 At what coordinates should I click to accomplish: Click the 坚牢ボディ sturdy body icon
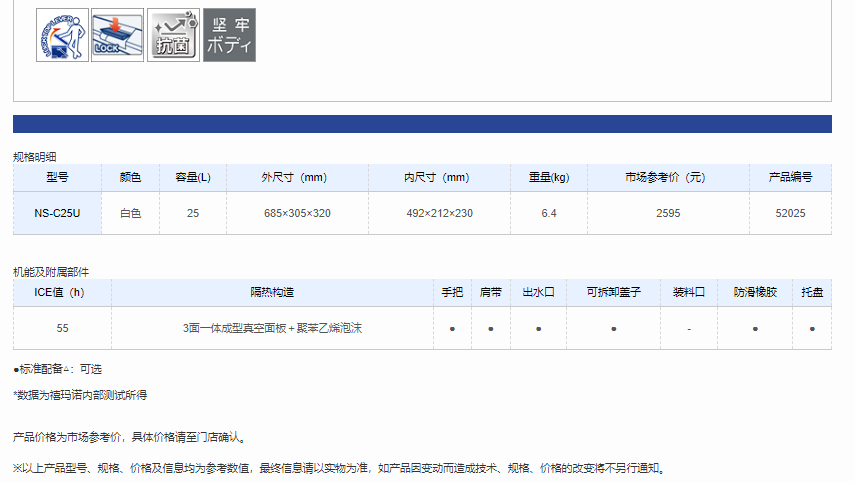230,35
